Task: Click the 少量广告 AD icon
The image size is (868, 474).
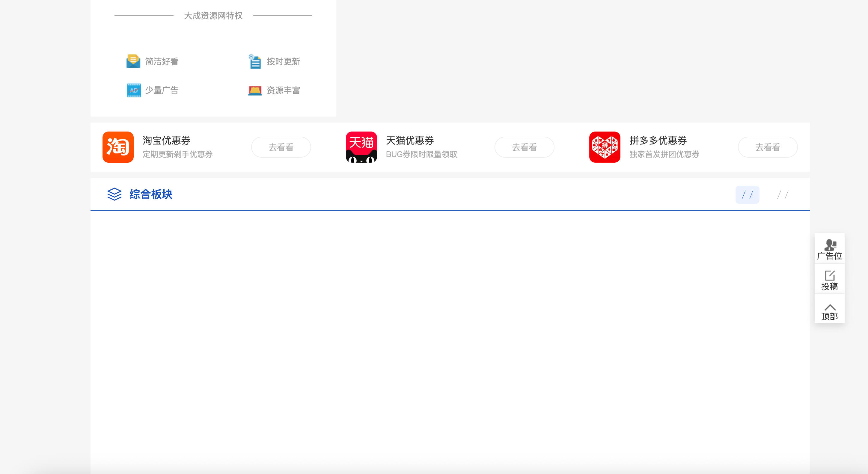Action: [134, 90]
